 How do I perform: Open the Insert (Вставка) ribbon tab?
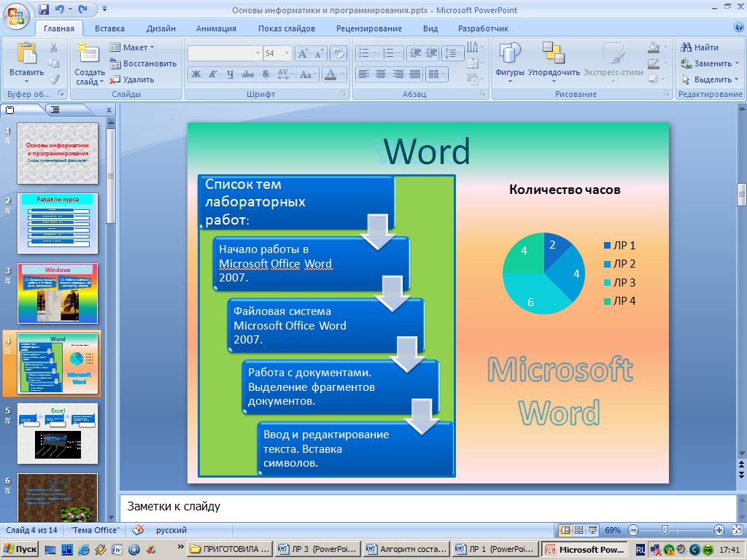tap(109, 28)
